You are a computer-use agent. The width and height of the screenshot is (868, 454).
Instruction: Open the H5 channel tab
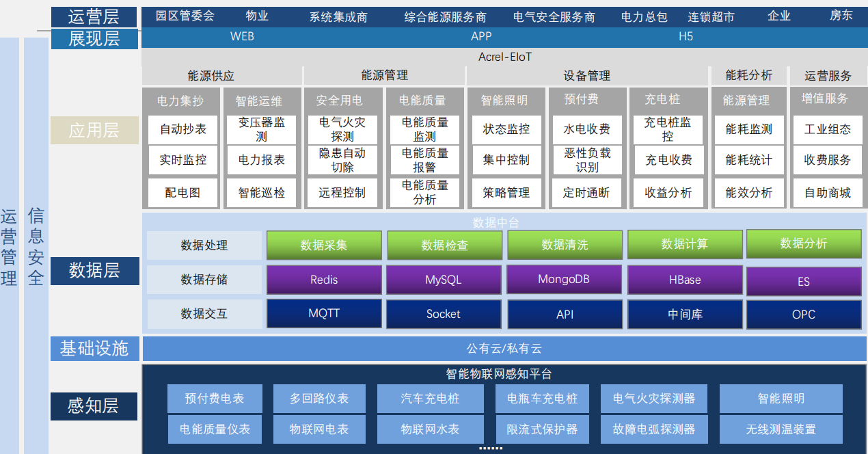[687, 37]
